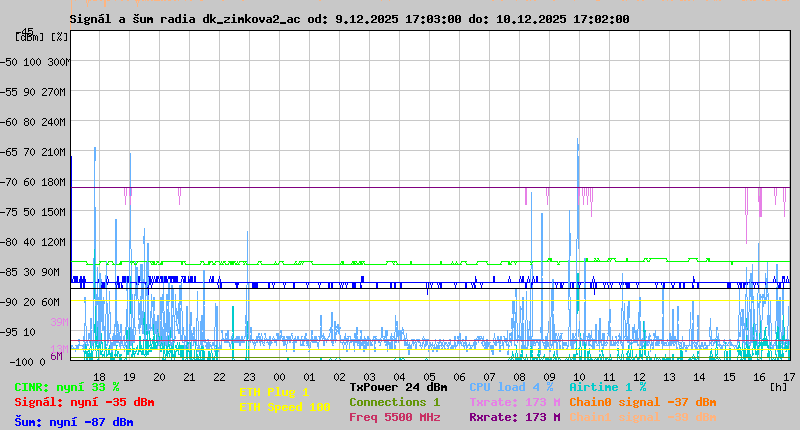The height and width of the screenshot is (430, 800).
Task: Click hour label '12' on the time axis
Action: tap(639, 377)
